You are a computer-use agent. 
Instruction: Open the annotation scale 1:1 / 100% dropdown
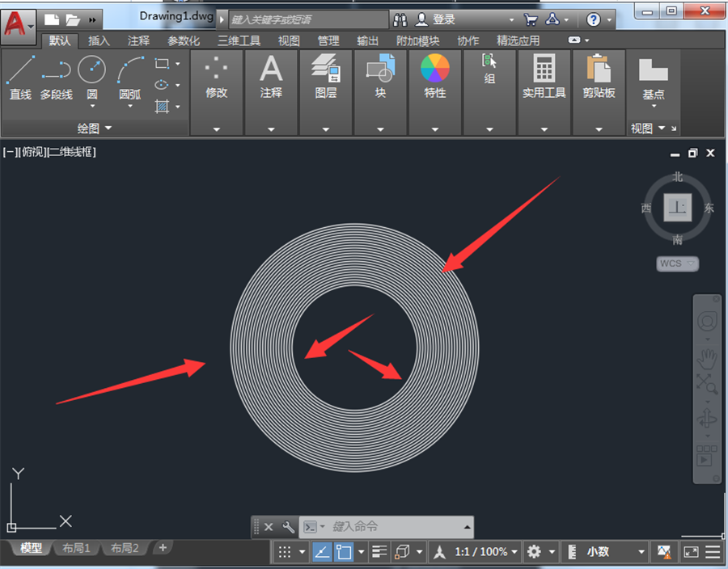[485, 551]
